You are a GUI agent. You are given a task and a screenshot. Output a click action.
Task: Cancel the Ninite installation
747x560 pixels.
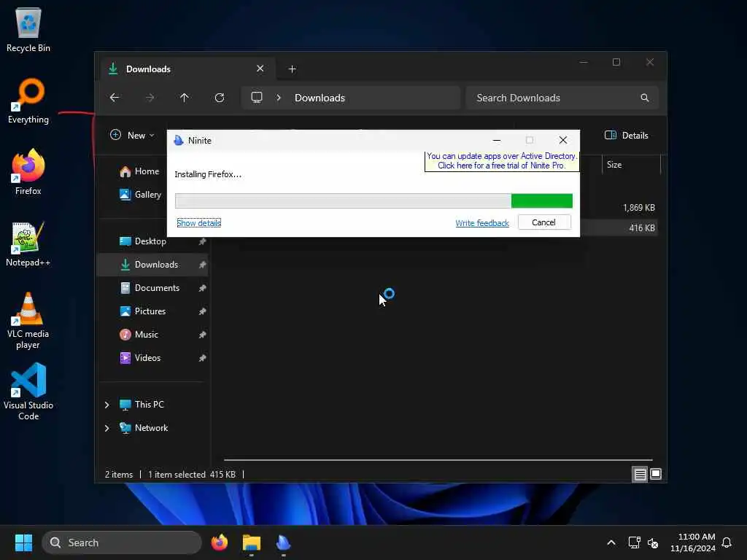click(x=544, y=222)
